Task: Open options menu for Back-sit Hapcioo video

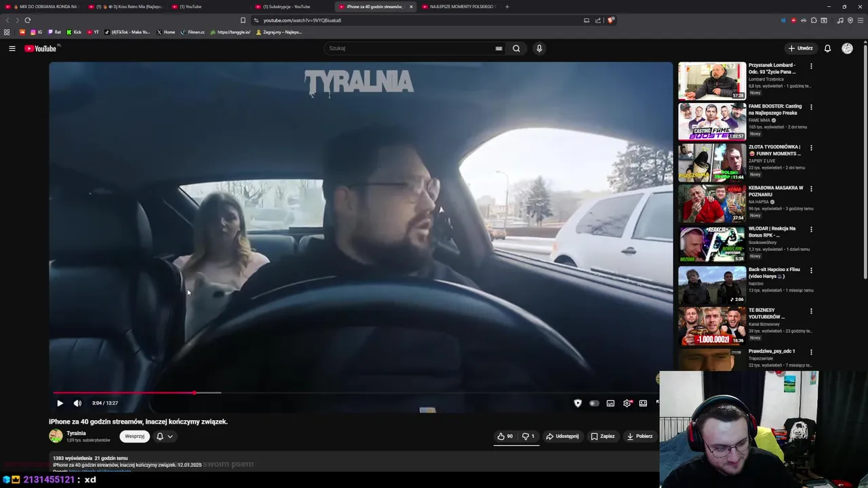Action: [x=811, y=270]
